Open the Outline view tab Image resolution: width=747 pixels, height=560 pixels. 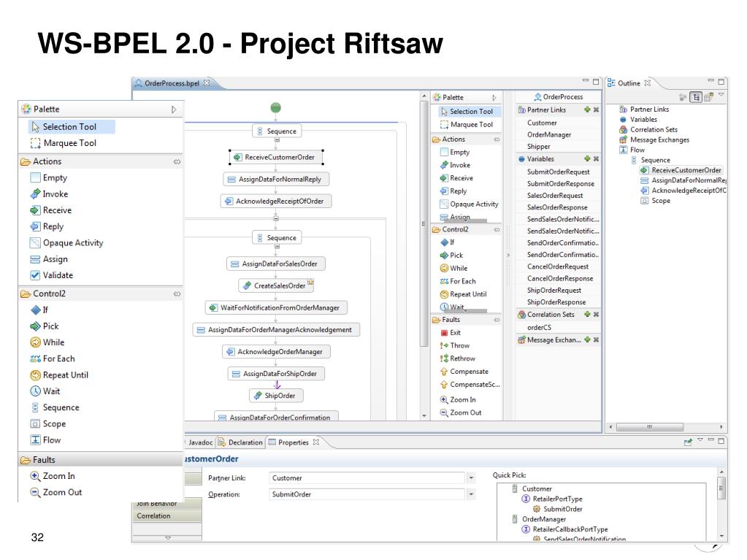point(629,83)
